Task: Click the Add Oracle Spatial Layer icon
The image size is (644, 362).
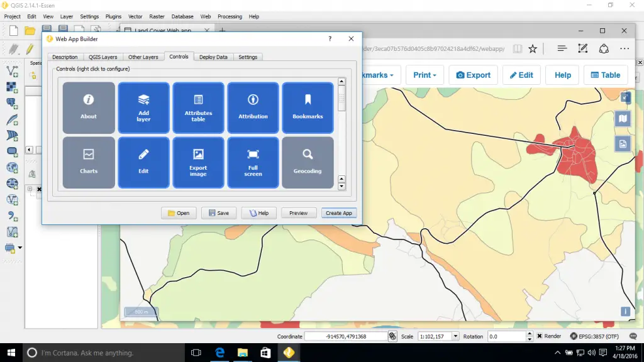Action: pos(13,151)
